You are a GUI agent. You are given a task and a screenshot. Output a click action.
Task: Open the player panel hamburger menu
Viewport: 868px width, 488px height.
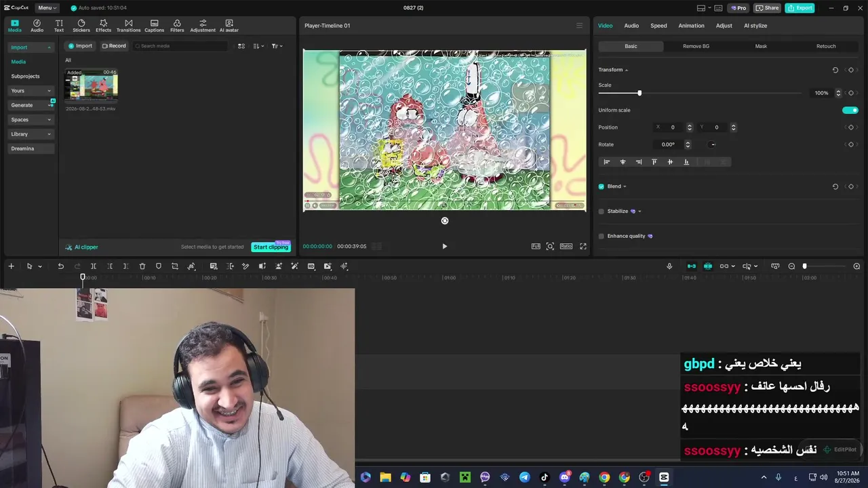[579, 26]
